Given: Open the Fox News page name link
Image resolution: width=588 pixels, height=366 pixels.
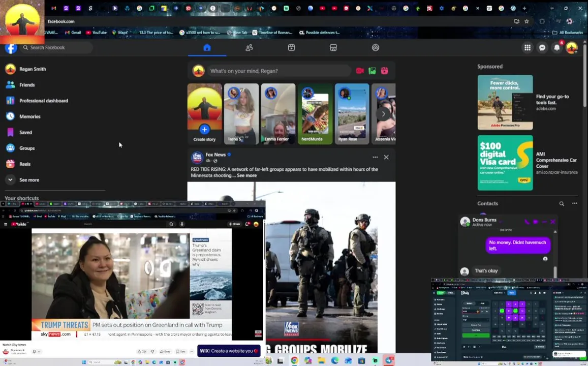Looking at the screenshot, I should [x=215, y=155].
